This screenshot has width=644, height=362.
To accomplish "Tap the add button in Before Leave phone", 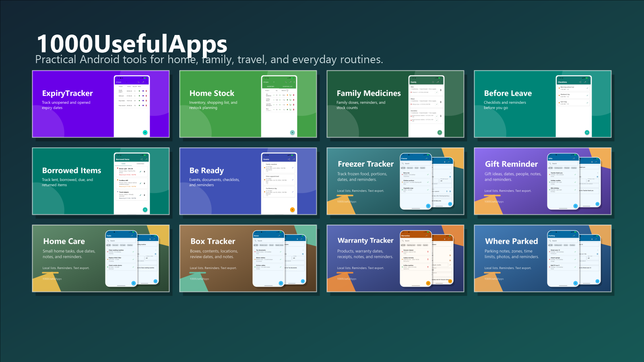I will point(587,132).
